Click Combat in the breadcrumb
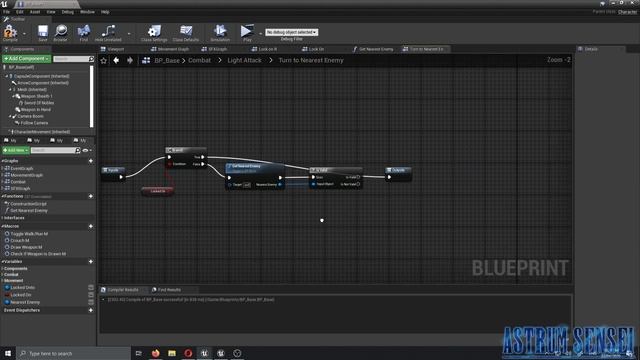Image resolution: width=640 pixels, height=360 pixels. [200, 60]
